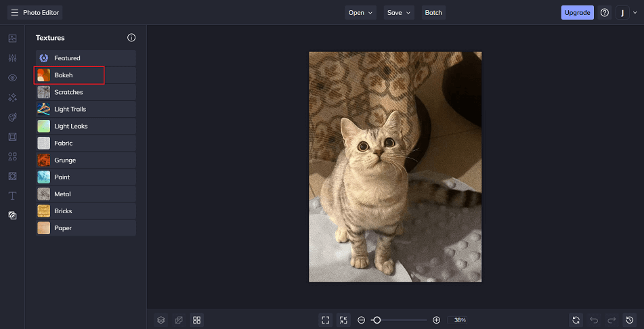Open the Scratches textures category
Screen dimensions: 644x329
coord(86,92)
